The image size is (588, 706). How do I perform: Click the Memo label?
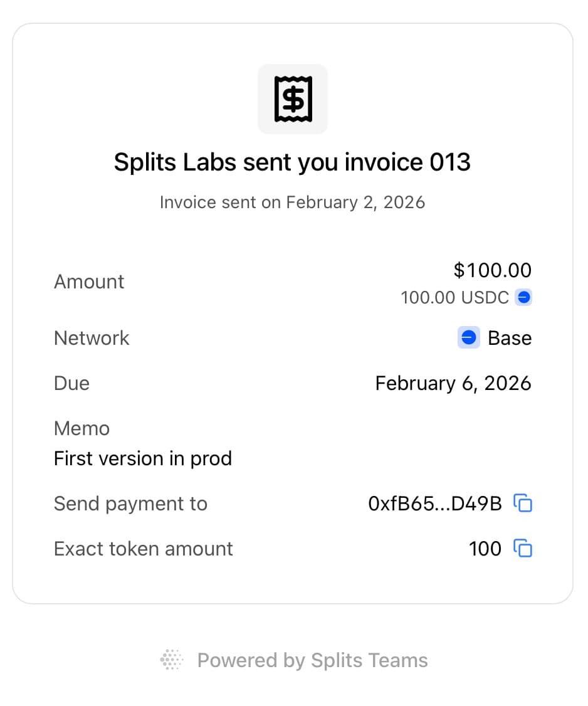click(81, 428)
